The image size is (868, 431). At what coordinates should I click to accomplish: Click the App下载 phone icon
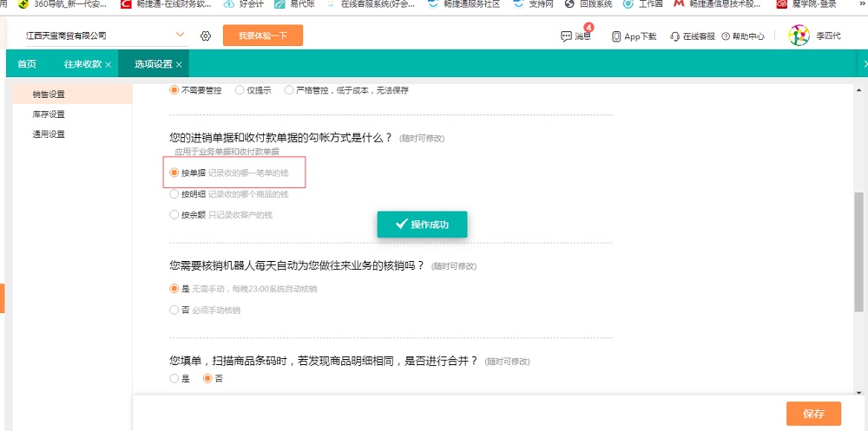click(616, 36)
